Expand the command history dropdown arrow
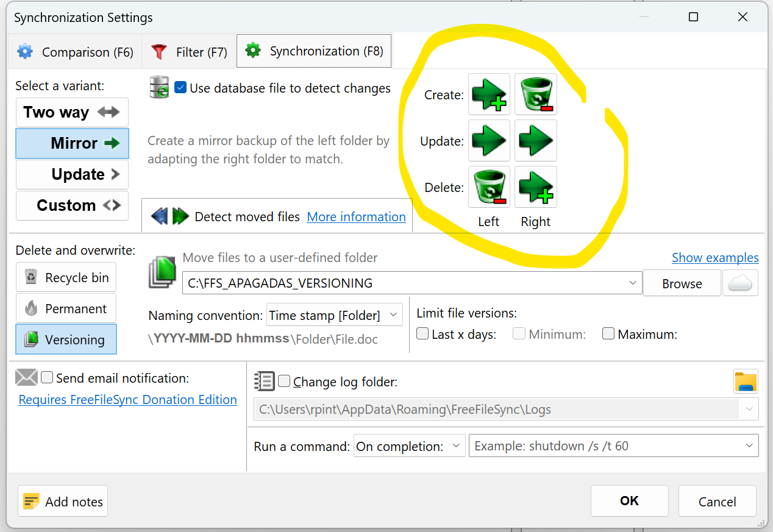 [x=750, y=446]
